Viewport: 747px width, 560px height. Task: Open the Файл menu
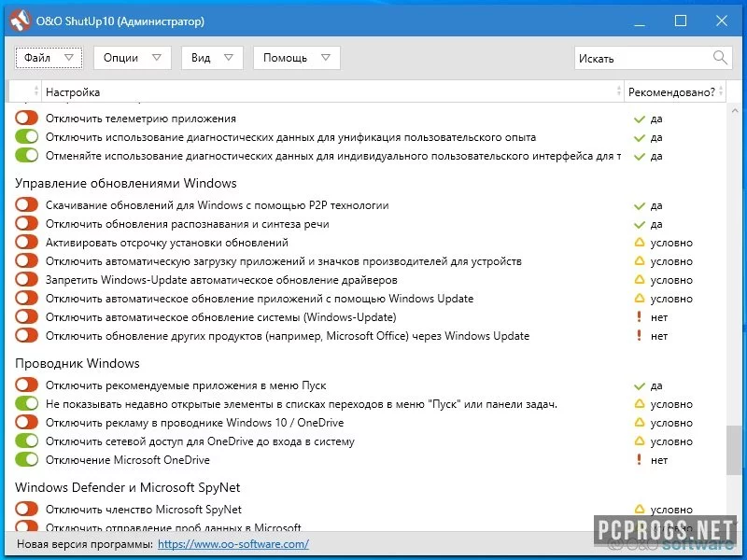click(x=49, y=58)
